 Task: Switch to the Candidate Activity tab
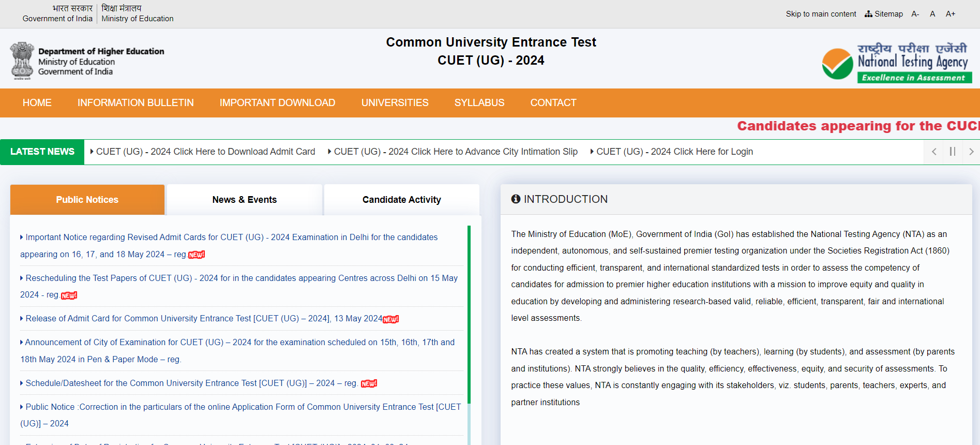pos(402,200)
